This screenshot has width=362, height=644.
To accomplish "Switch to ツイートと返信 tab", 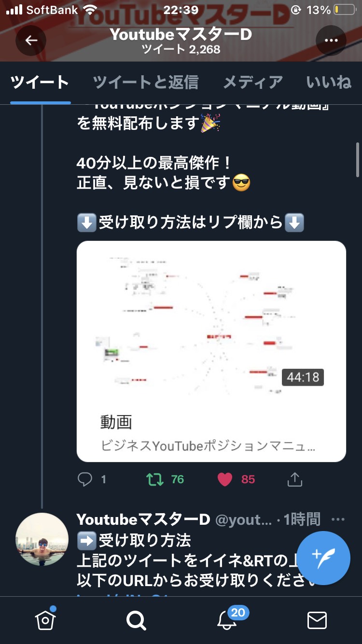I will point(146,82).
